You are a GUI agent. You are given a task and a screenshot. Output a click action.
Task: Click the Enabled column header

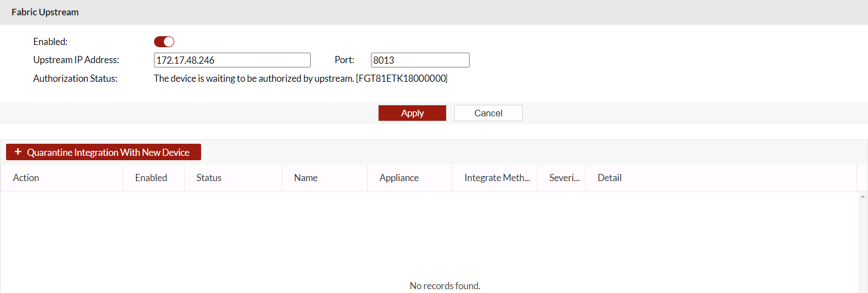pyautogui.click(x=151, y=178)
